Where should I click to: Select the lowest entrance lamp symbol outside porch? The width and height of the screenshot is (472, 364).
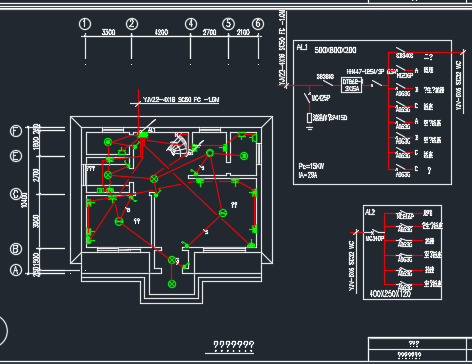[x=172, y=284]
